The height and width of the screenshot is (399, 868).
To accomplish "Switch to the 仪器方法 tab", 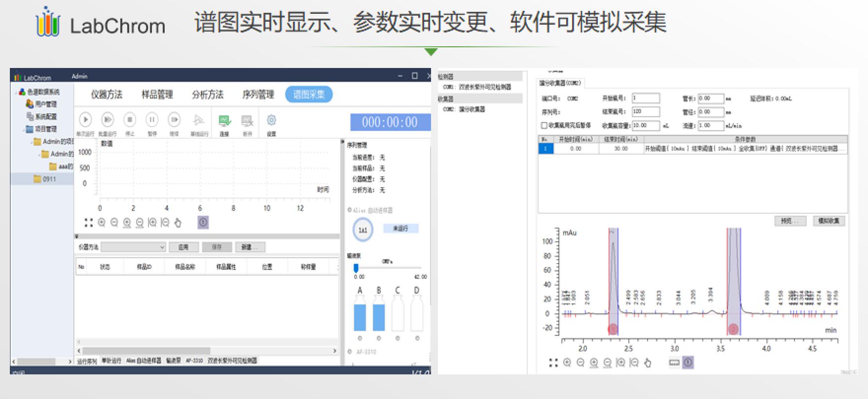I will pyautogui.click(x=107, y=95).
